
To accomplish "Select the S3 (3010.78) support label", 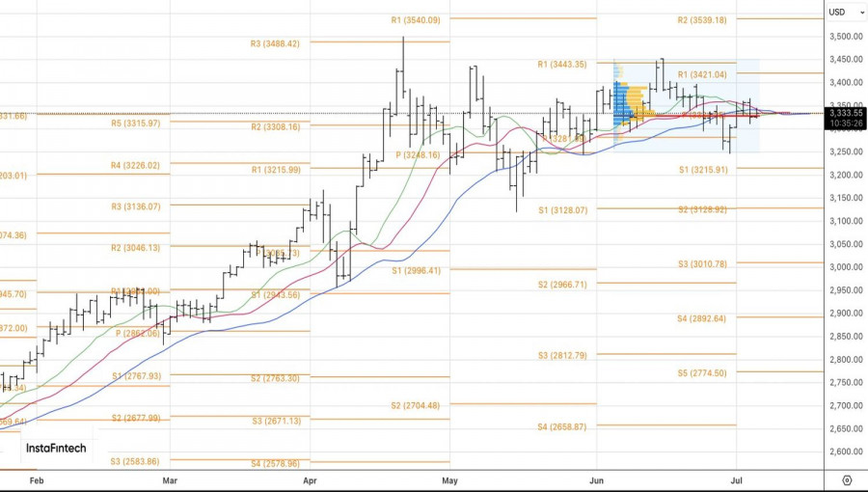I will pyautogui.click(x=702, y=264).
